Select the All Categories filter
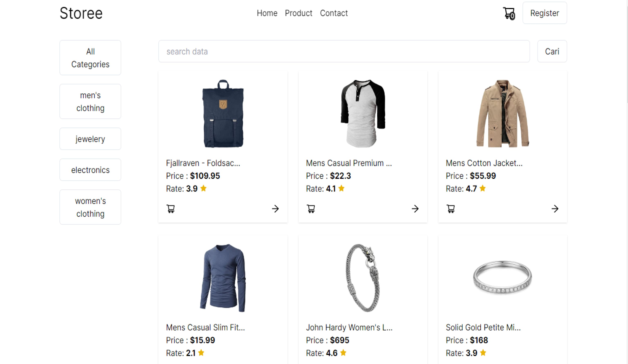The width and height of the screenshot is (628, 364). [x=90, y=58]
